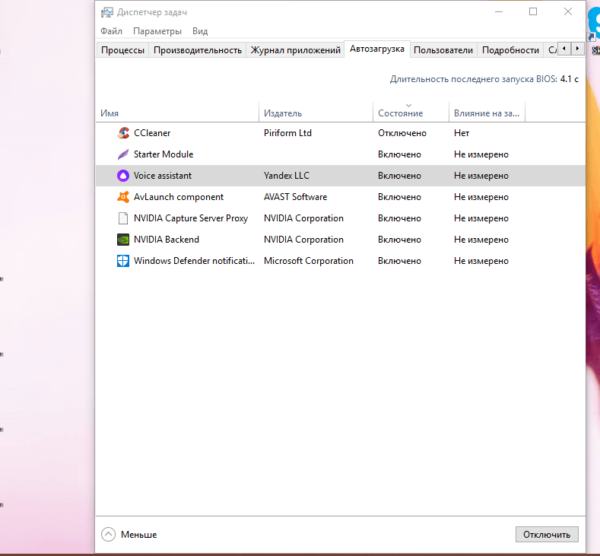The image size is (600, 556).
Task: Click the Отключено status of CCleaner
Action: pos(402,133)
